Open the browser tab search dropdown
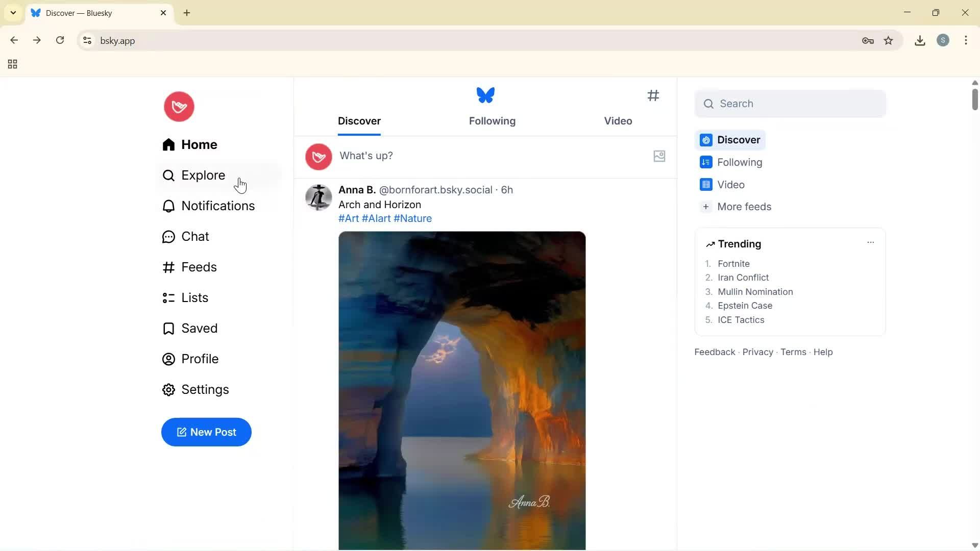This screenshot has width=980, height=551. click(13, 13)
